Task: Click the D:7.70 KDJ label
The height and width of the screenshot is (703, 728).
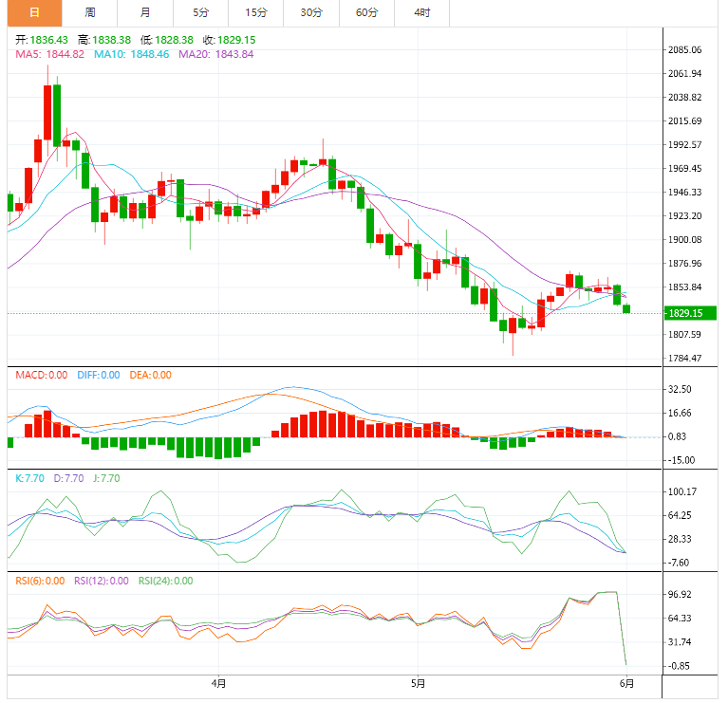Action: [68, 478]
